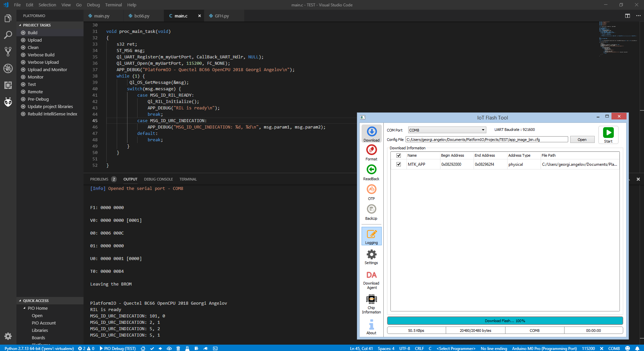Toggle the select-all checkbox in Download Information header
This screenshot has width=644, height=351.
tap(398, 155)
